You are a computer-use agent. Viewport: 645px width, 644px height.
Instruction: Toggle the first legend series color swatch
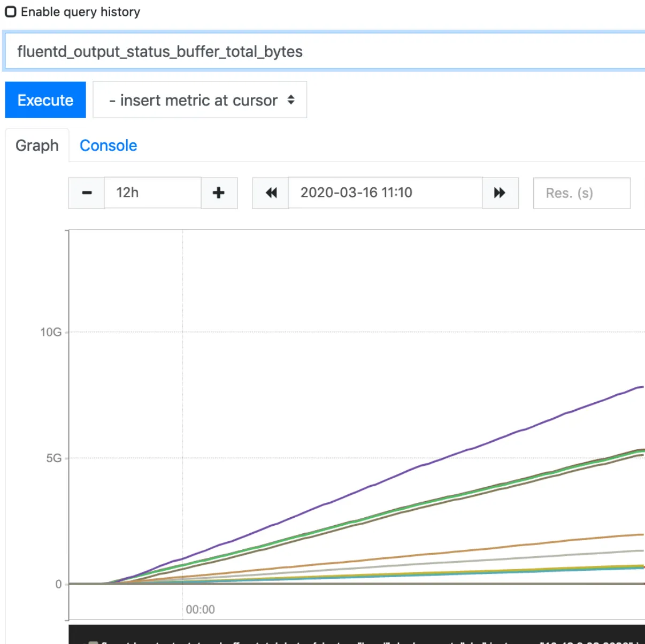pos(93,642)
